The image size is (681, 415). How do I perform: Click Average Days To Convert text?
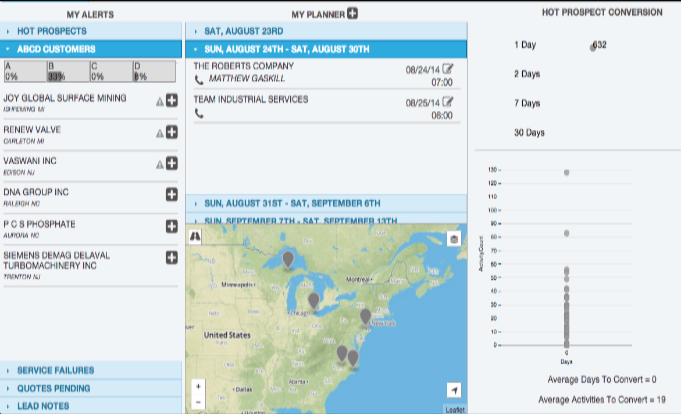[602, 379]
